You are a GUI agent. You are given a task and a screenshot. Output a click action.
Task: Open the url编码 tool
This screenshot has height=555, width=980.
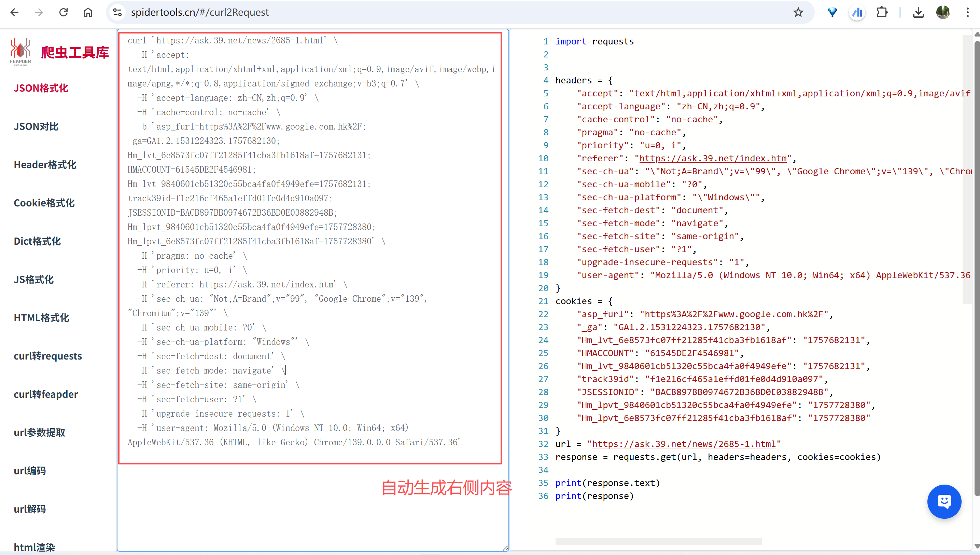(x=30, y=471)
